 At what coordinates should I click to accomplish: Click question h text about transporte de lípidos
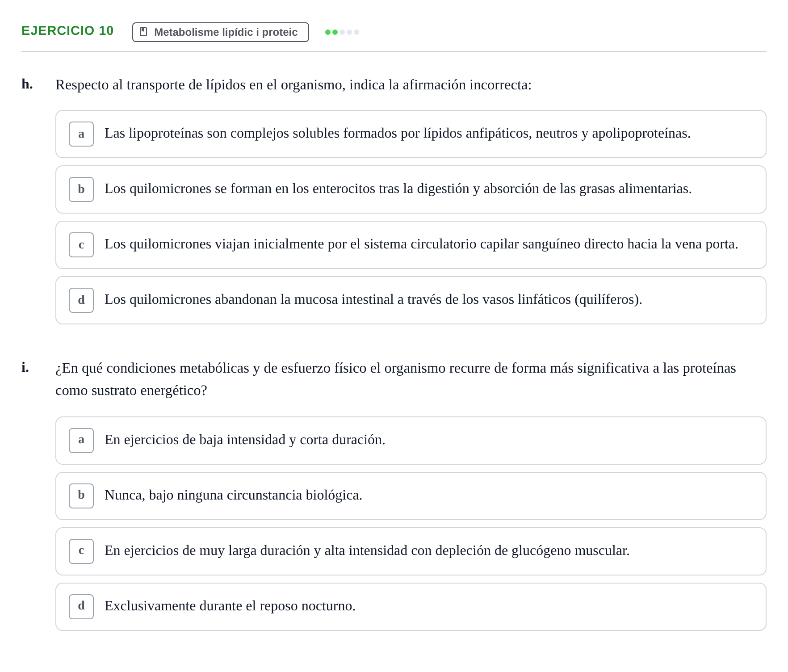tap(293, 85)
